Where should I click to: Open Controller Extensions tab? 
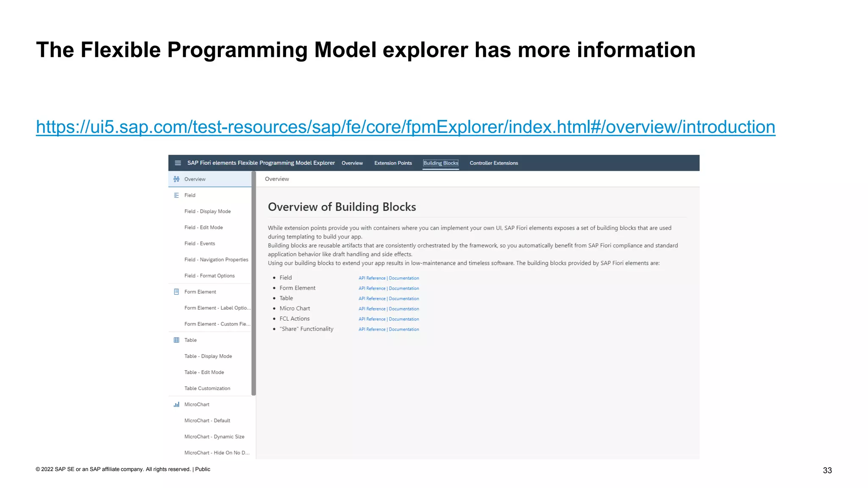point(494,163)
